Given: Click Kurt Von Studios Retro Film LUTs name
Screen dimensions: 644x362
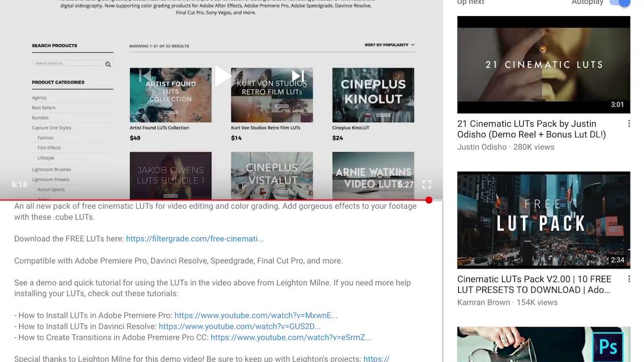Looking at the screenshot, I should tap(266, 128).
